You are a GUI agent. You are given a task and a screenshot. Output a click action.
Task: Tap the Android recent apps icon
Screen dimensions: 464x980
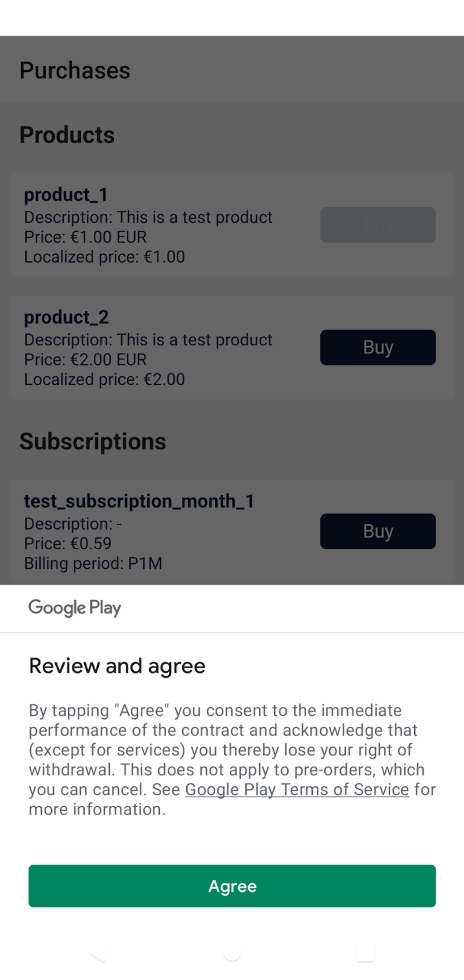coord(366,954)
